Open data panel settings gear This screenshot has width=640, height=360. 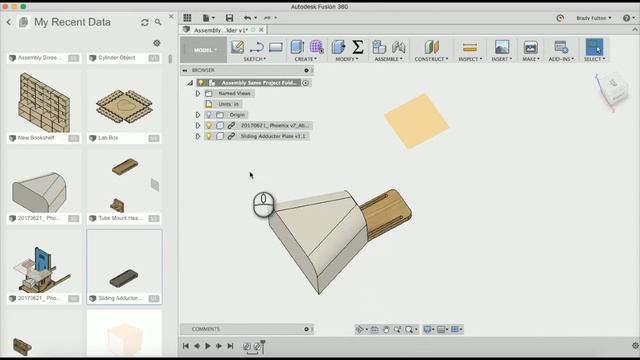pos(157,43)
